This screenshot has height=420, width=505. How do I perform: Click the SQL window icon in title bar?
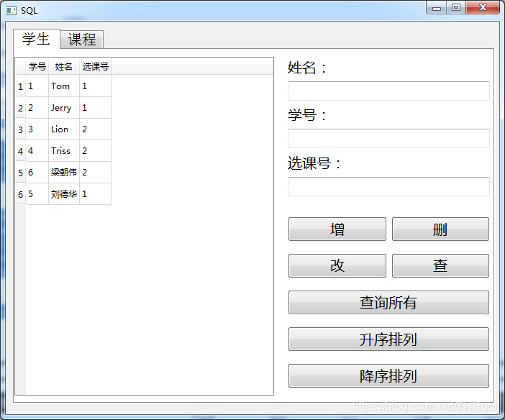coord(11,10)
